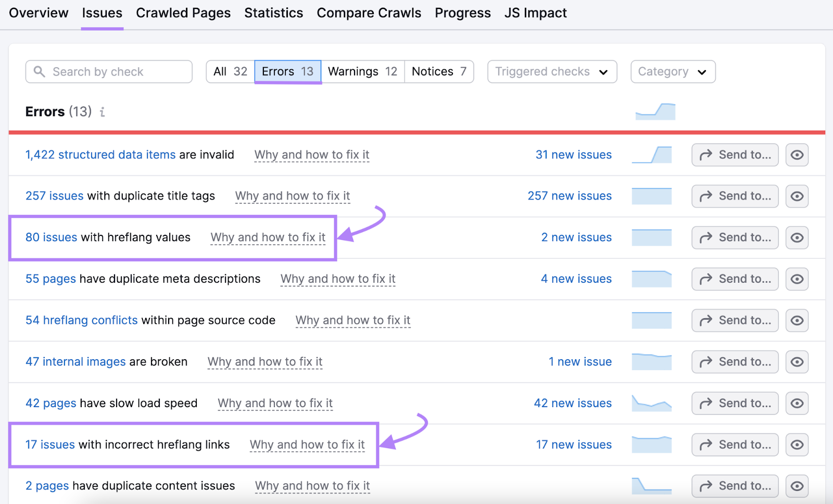833x504 pixels.
Task: Click the eye icon for duplicate title tags row
Action: tap(797, 196)
